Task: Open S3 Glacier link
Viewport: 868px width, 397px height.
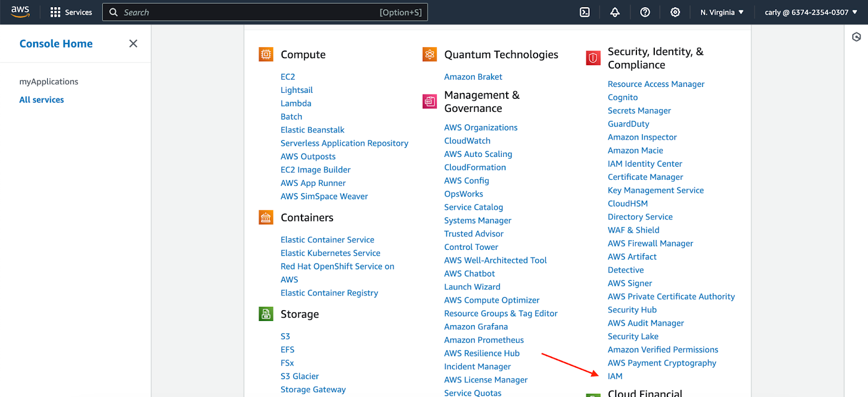Action: point(300,376)
